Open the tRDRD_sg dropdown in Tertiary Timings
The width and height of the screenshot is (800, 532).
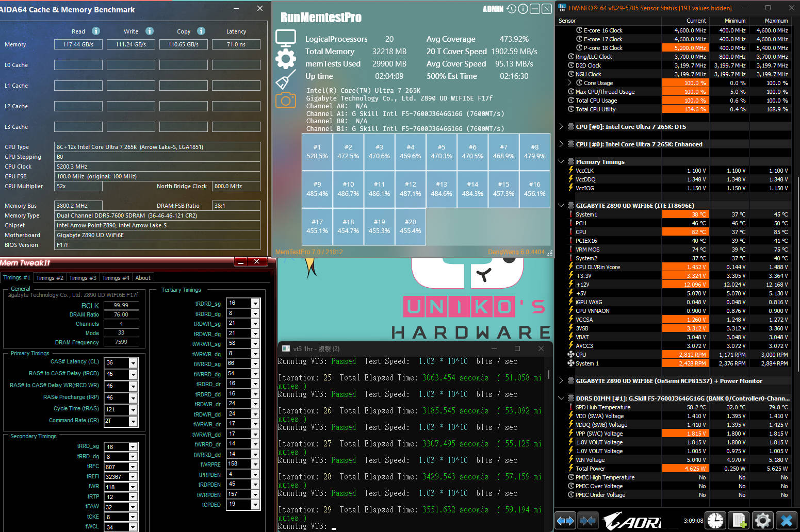[255, 303]
